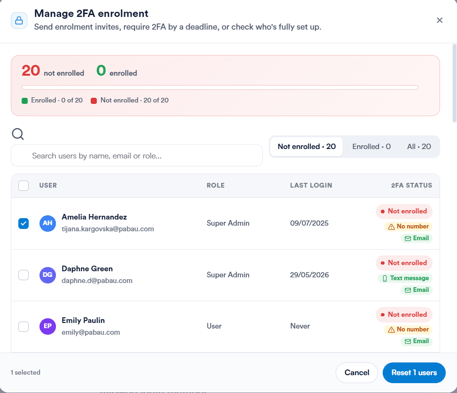Viewport: 457px width, 393px height.
Task: Uncheck Amelia Hernandez's checkbox
Action: pos(23,223)
